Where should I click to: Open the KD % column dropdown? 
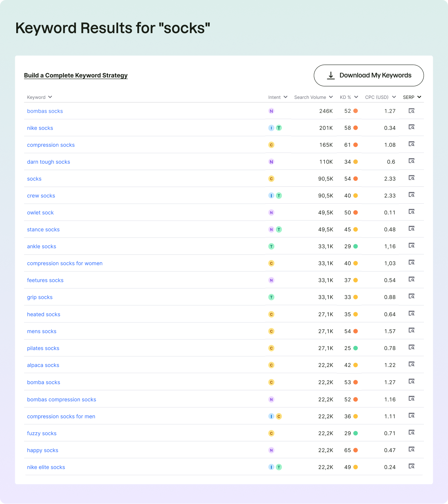click(x=356, y=97)
